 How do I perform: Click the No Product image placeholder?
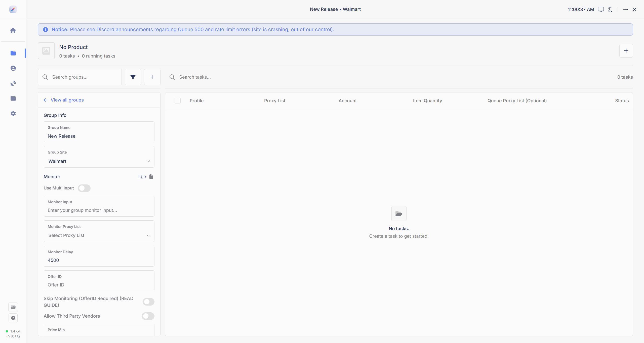tap(46, 51)
